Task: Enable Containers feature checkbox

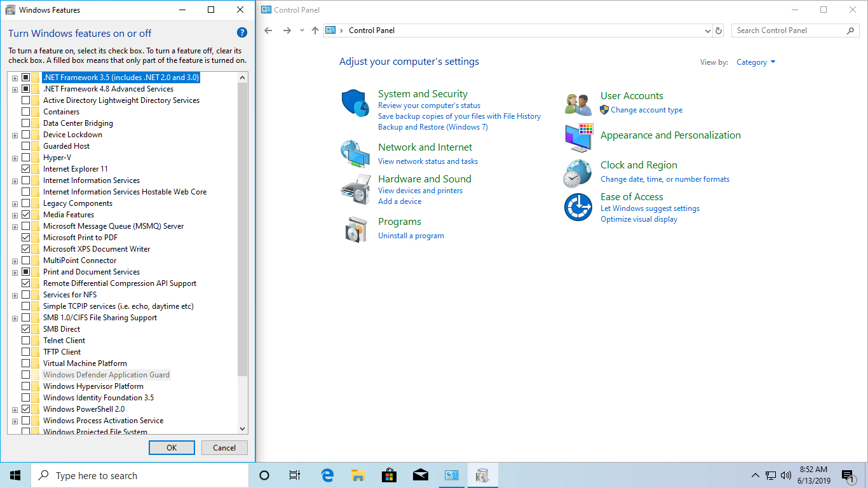Action: (x=26, y=112)
